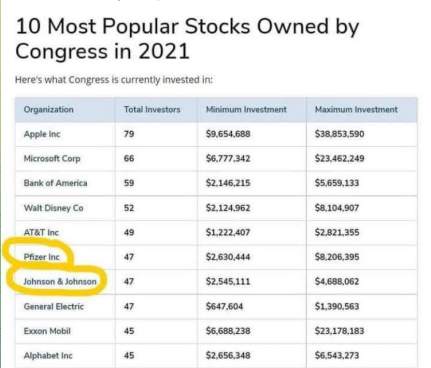The height and width of the screenshot is (368, 431).
Task: Select the circled Johnson & Johnson name
Action: click(x=60, y=282)
